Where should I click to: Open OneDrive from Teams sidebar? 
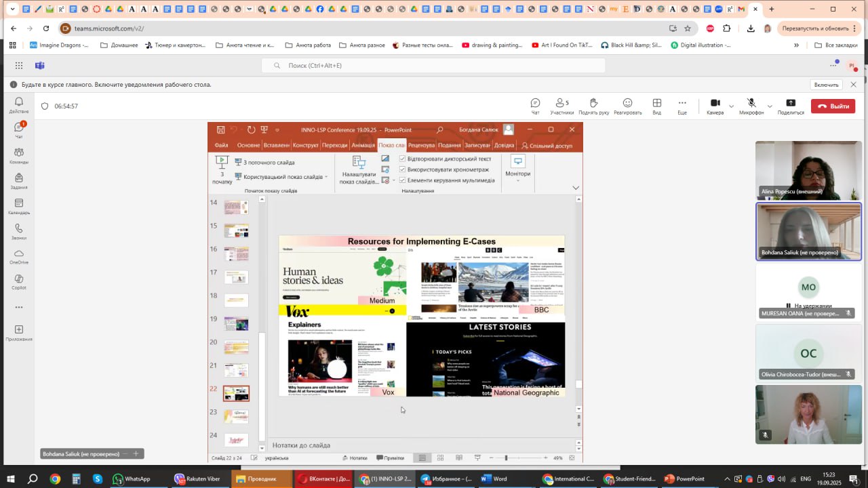[19, 256]
